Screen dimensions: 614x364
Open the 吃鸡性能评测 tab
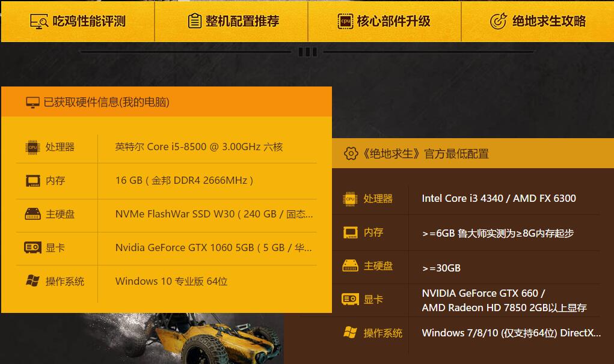click(x=78, y=21)
